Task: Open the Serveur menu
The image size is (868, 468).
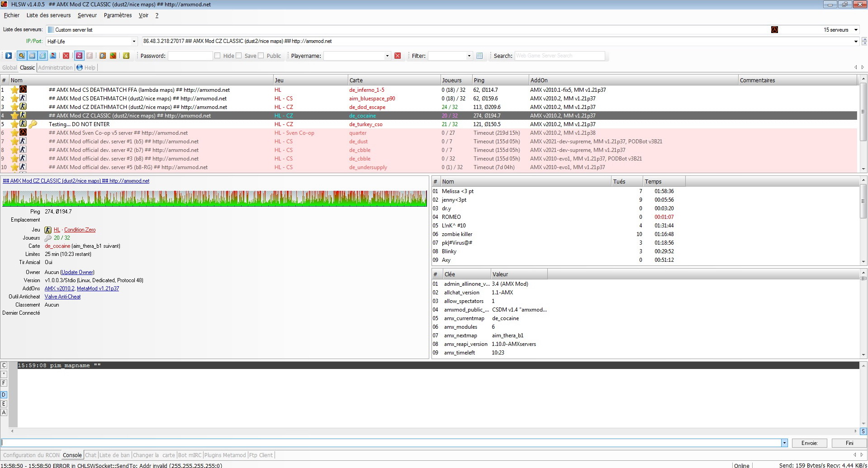Action: 87,15
